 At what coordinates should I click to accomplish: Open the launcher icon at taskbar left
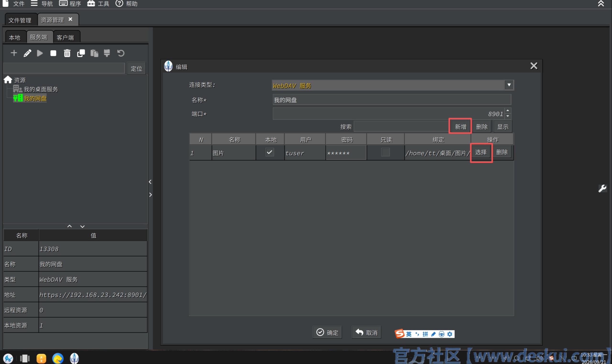point(8,358)
